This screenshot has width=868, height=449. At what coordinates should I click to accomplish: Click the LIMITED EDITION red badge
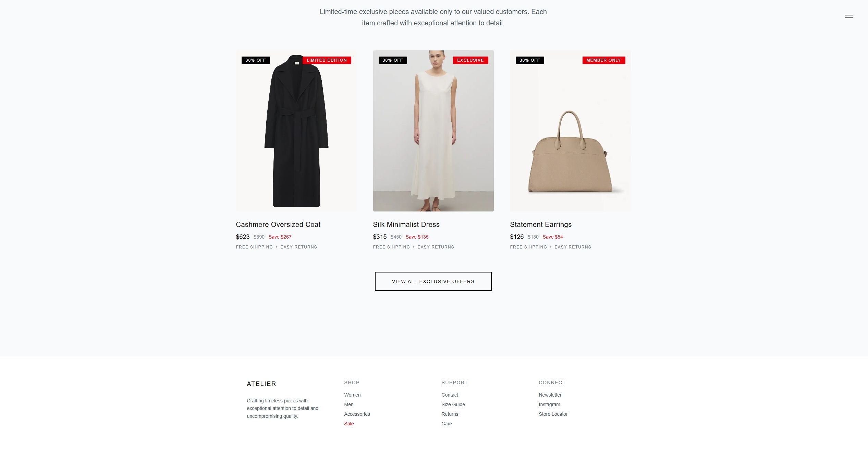point(327,60)
